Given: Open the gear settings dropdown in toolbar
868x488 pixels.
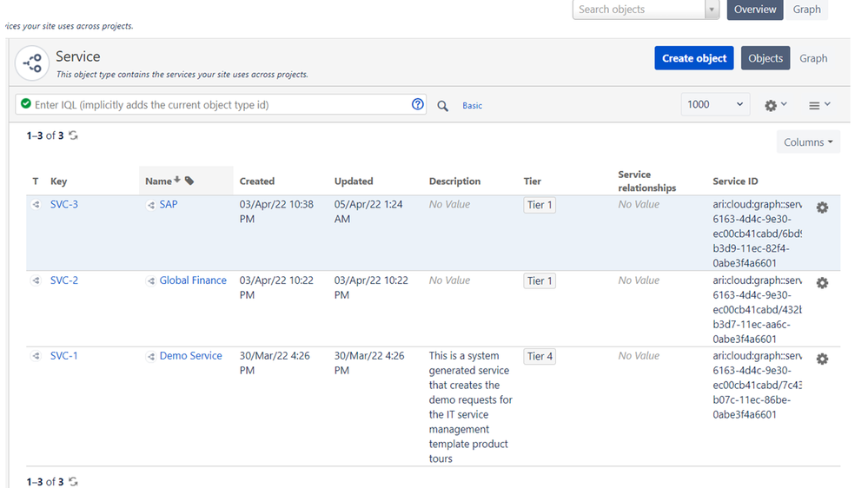Looking at the screenshot, I should point(775,104).
